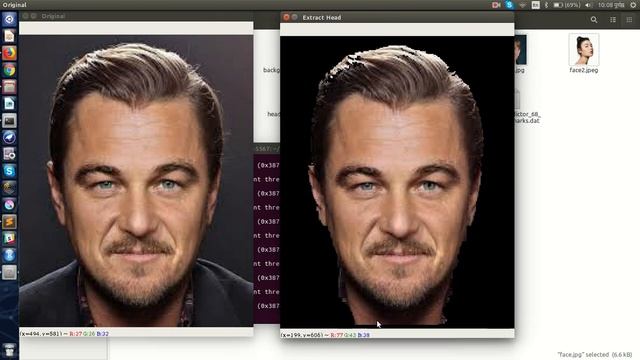Image resolution: width=640 pixels, height=360 pixels.
Task: Open the system gear menu
Action: (633, 5)
